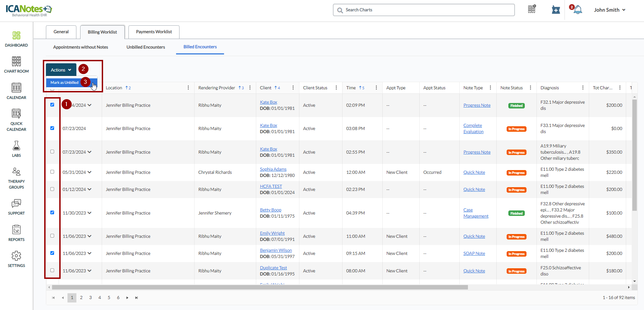Image resolution: width=644 pixels, height=310 pixels.
Task: Open the SOAP Note link
Action: (x=474, y=254)
